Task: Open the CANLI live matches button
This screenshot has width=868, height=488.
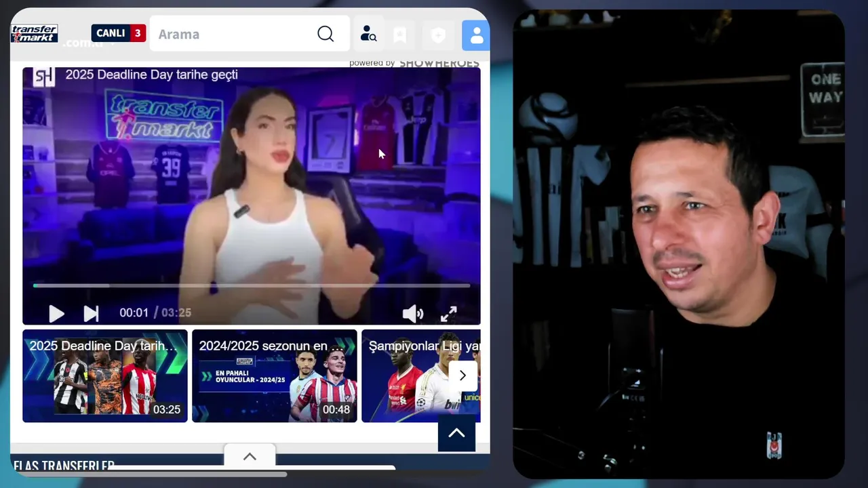Action: (x=119, y=33)
